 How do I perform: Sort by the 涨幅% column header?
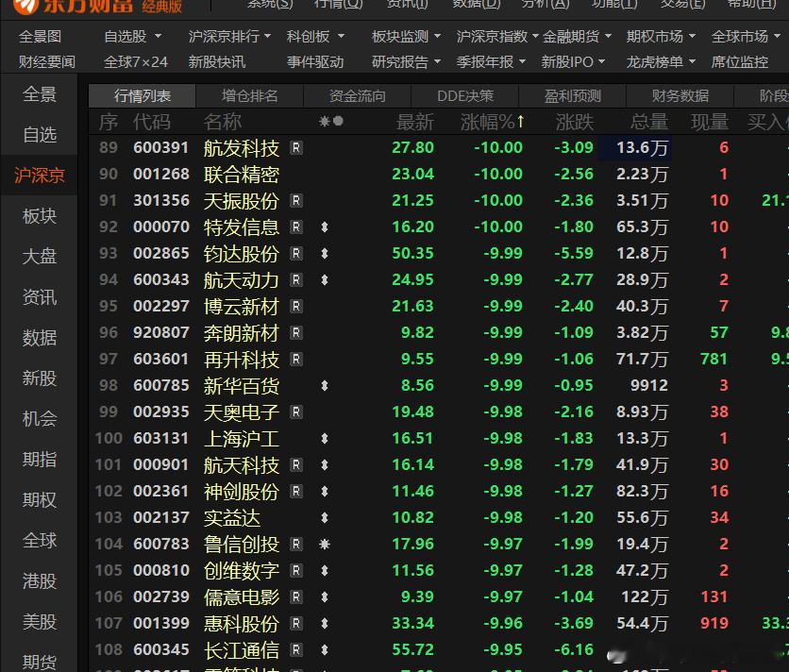492,123
